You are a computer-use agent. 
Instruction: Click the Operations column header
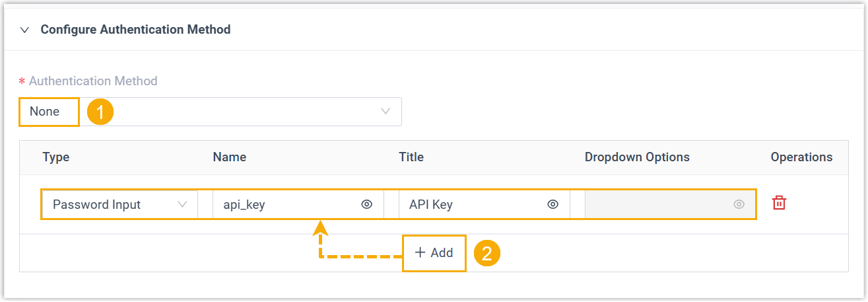[801, 157]
